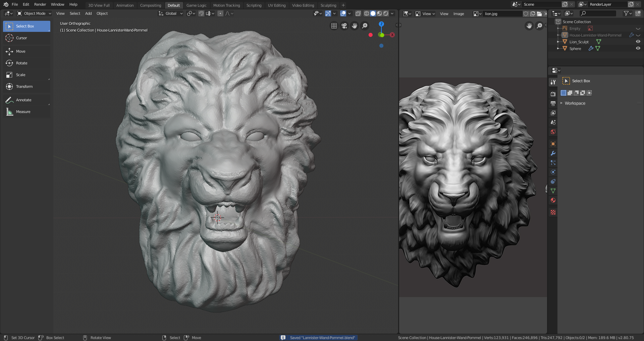Open the Render menu
Image resolution: width=644 pixels, height=341 pixels.
click(x=40, y=4)
